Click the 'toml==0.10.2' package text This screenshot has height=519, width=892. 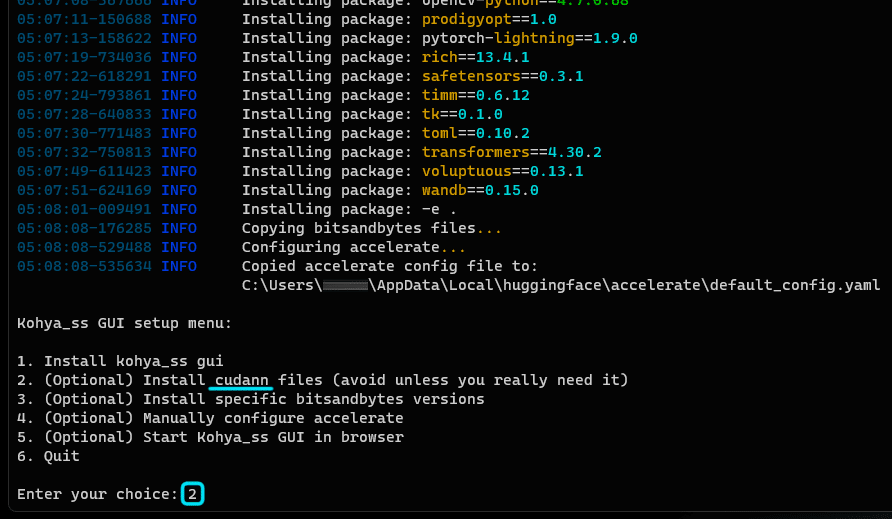tap(476, 133)
